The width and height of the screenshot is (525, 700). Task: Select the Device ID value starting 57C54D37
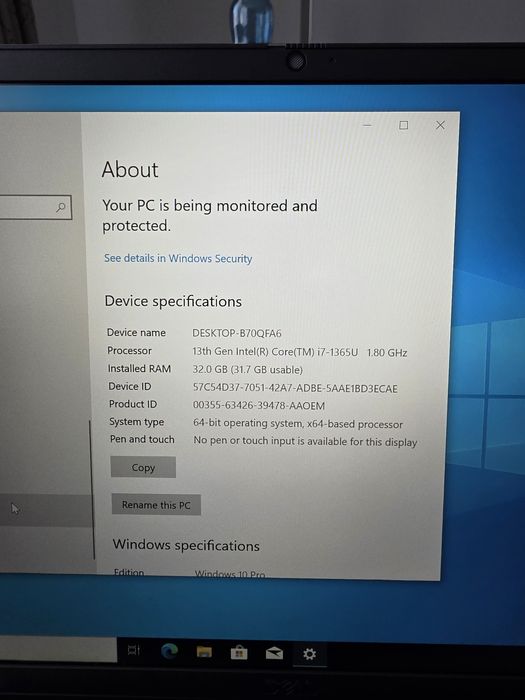point(295,388)
